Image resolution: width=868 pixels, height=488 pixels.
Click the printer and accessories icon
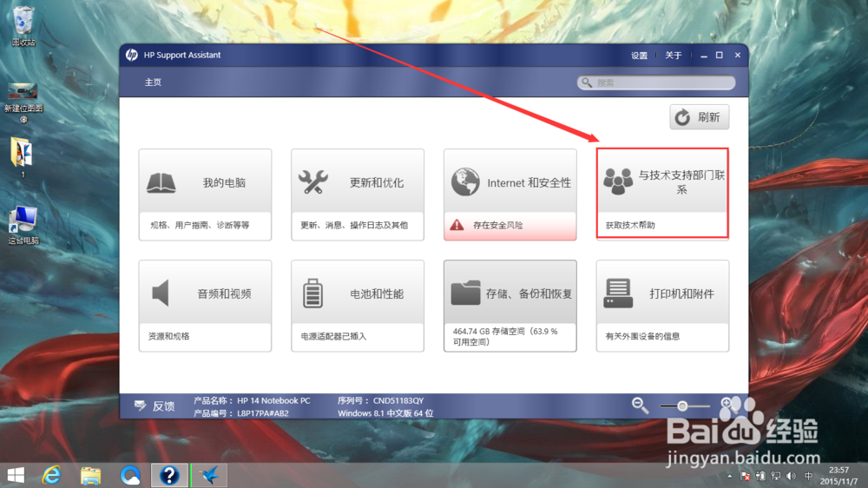pyautogui.click(x=618, y=293)
